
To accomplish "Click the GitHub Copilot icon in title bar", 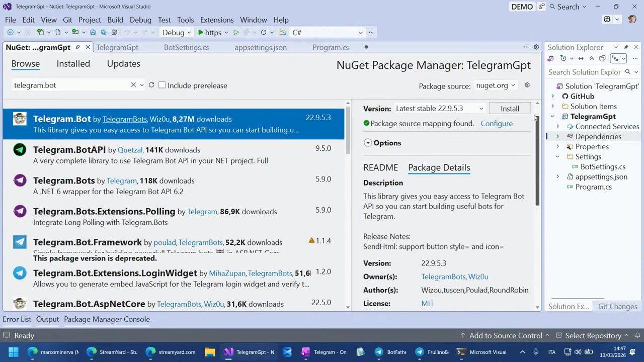I will coord(607,20).
